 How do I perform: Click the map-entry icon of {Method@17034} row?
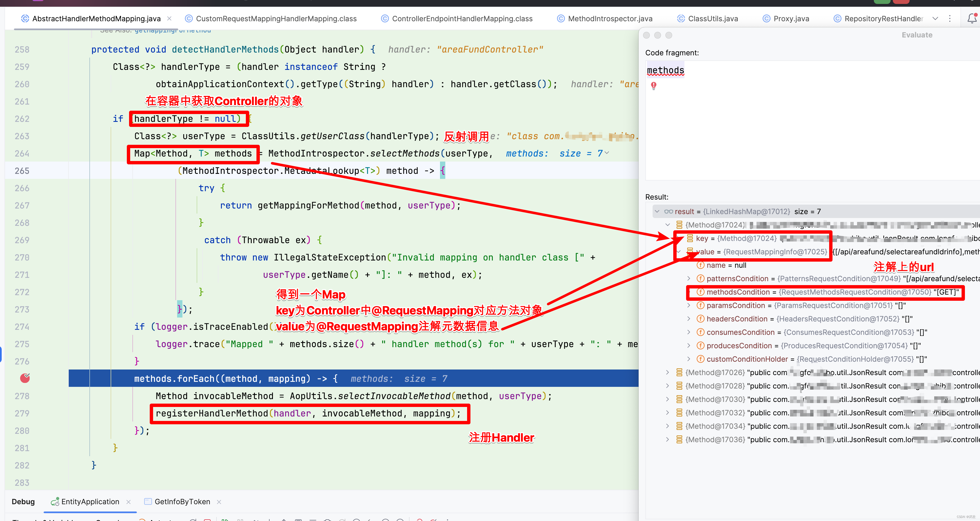pyautogui.click(x=679, y=426)
